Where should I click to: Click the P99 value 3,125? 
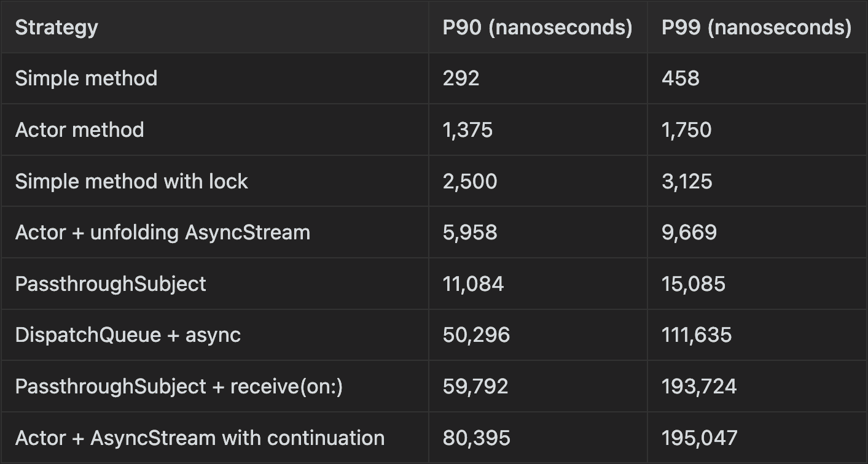coord(687,182)
